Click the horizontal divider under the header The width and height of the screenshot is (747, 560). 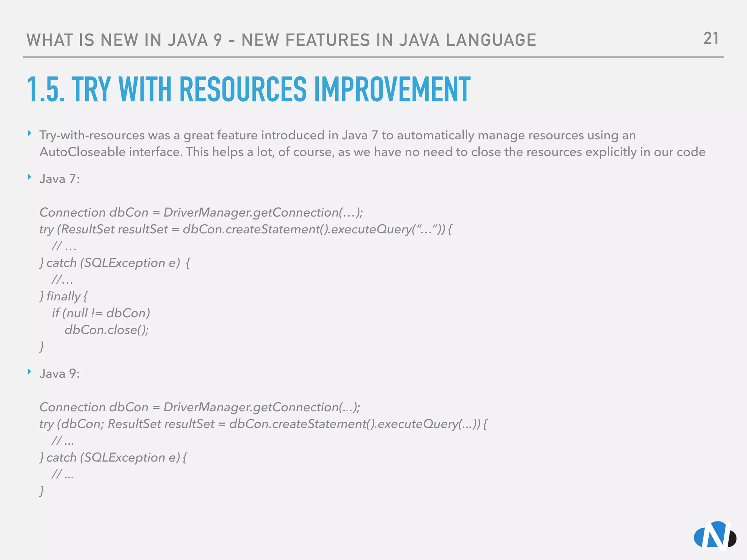(x=373, y=57)
